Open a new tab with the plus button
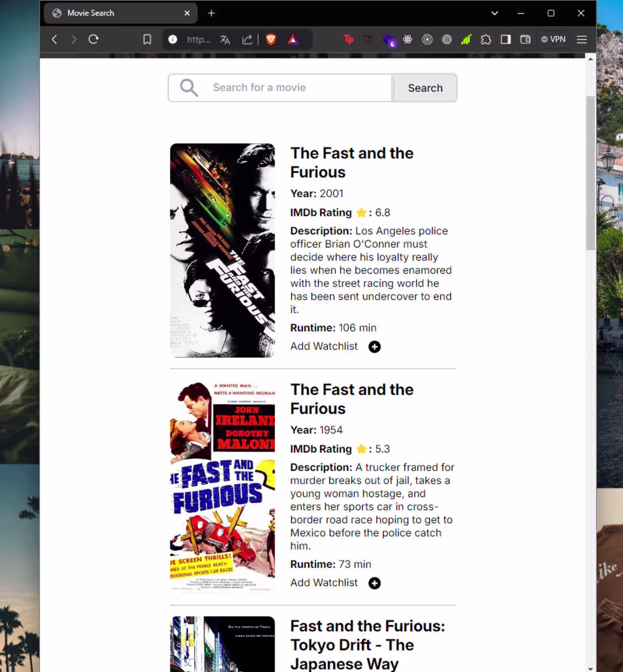 pyautogui.click(x=211, y=13)
